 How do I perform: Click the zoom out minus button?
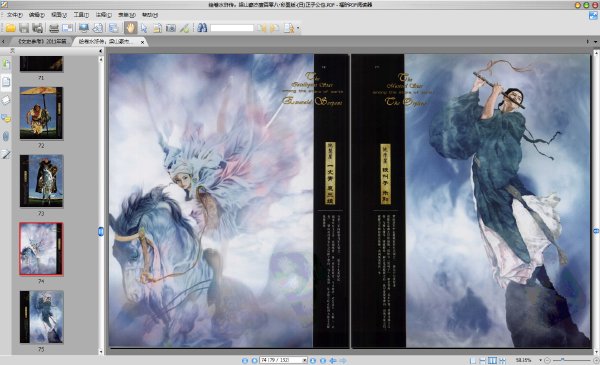(548, 360)
